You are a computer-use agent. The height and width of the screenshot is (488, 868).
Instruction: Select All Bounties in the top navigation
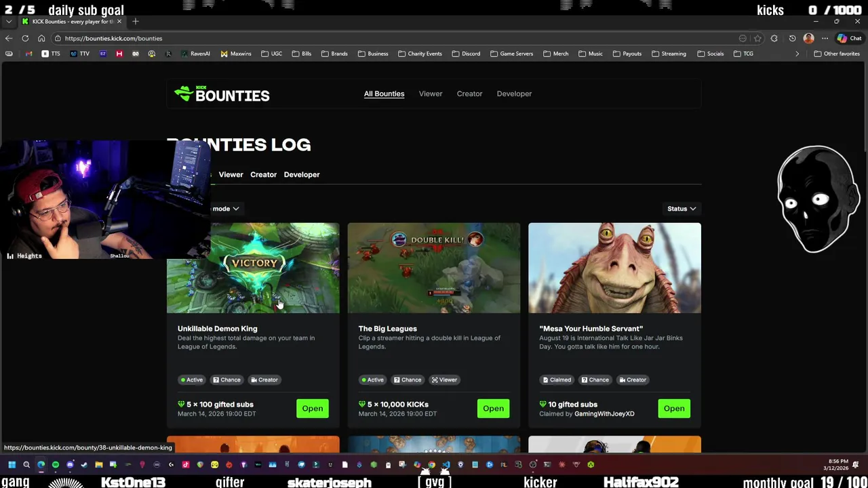[384, 94]
